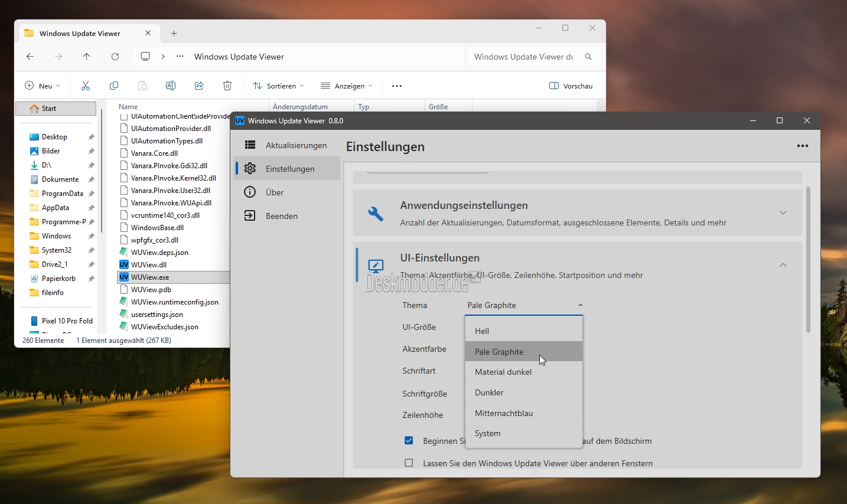Sort files by the Name column
Viewport: 847px width, 504px height.
pos(128,107)
